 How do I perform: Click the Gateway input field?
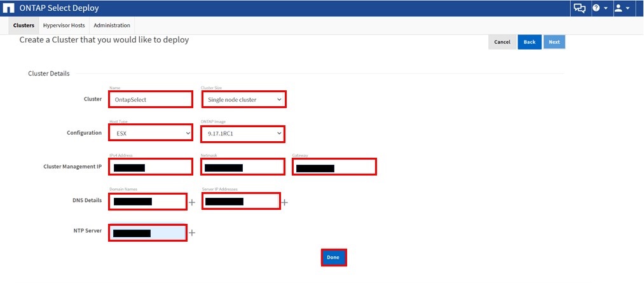334,167
